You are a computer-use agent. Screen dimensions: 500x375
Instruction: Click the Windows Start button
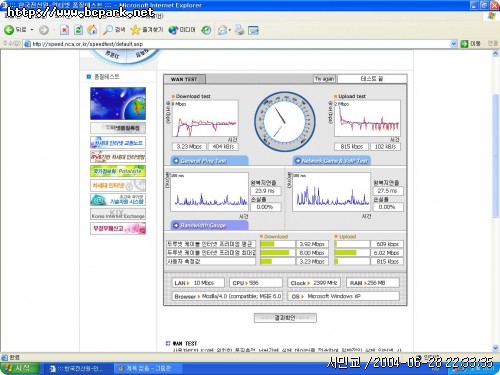[x=19, y=368]
